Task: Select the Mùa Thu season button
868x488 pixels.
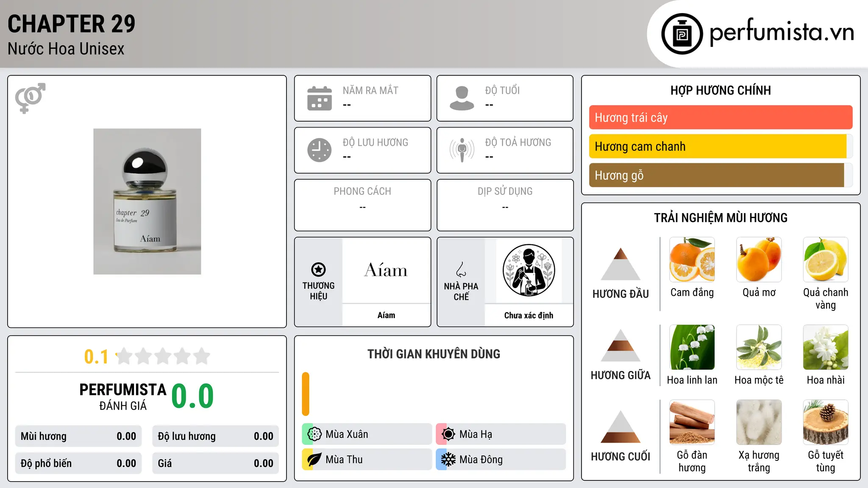Action: [x=367, y=460]
